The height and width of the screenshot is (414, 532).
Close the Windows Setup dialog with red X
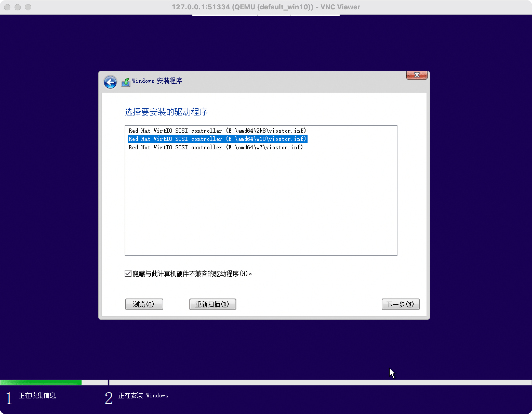pos(417,75)
